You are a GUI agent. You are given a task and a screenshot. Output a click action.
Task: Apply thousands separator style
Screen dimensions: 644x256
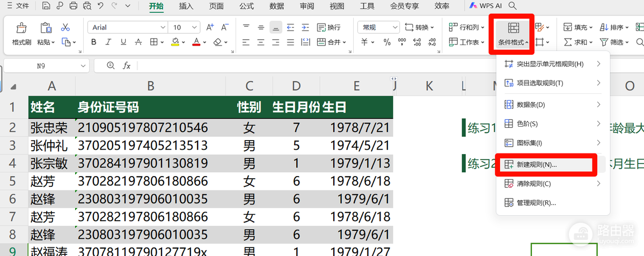pyautogui.click(x=402, y=42)
